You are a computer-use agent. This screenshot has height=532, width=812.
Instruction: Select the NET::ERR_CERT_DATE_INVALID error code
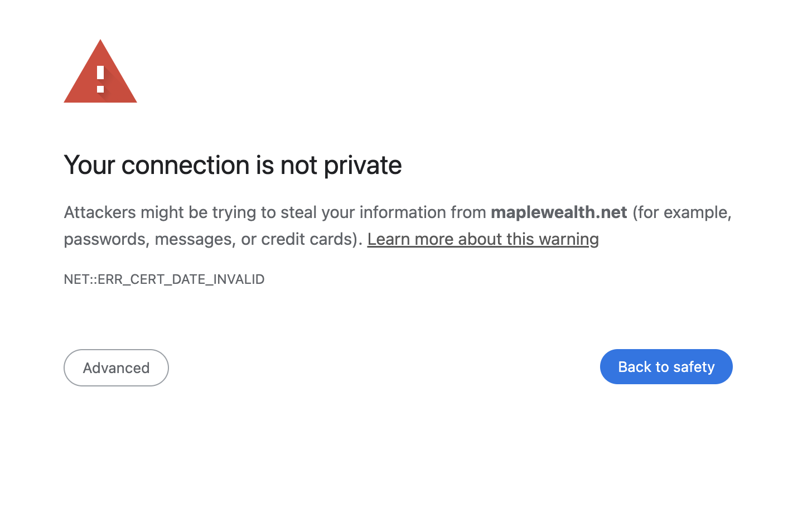point(164,279)
